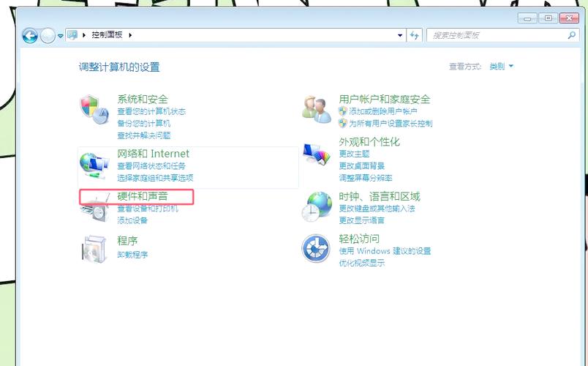Click the 外观和个性化 monitor icon
588x366 pixels.
(317, 155)
